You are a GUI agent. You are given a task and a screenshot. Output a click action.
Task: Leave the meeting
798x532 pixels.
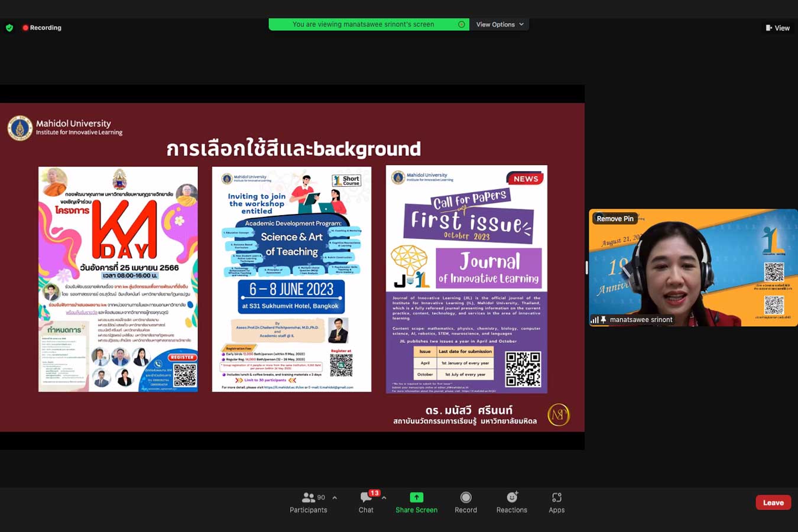(x=773, y=502)
